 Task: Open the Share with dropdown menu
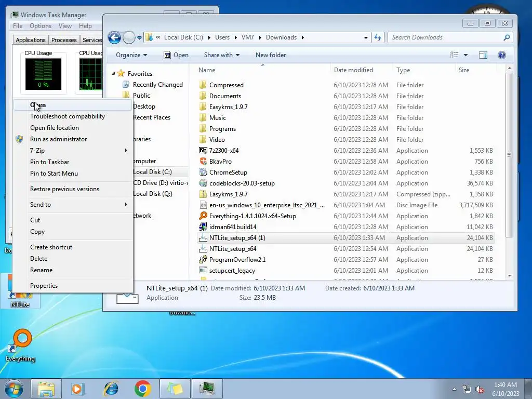pyautogui.click(x=221, y=55)
